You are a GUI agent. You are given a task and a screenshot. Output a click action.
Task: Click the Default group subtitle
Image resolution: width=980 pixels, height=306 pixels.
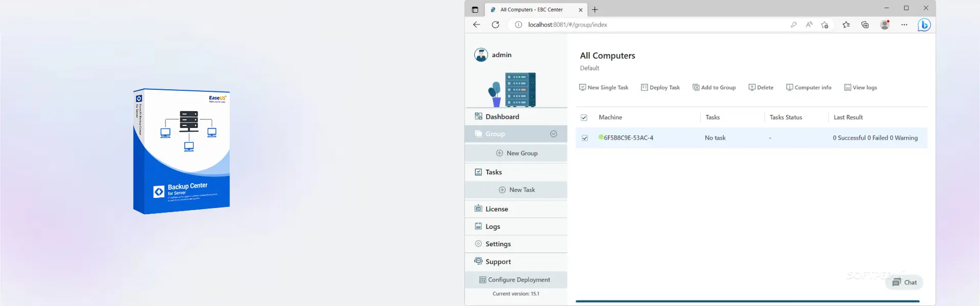pos(590,68)
